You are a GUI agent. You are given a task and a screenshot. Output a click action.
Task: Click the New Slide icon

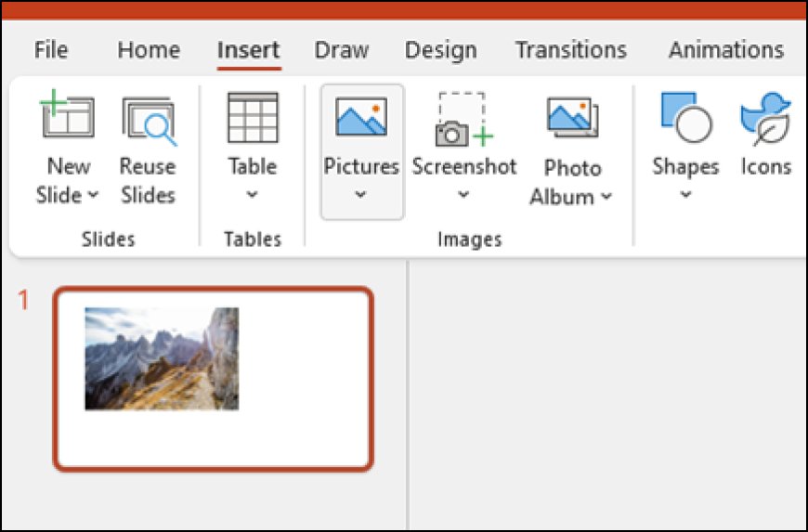[68, 117]
